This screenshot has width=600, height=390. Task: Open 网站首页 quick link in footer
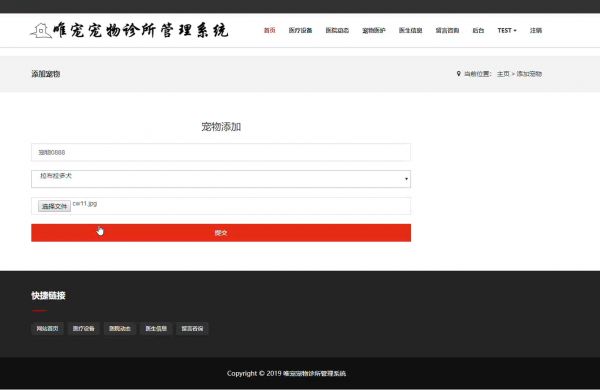click(47, 328)
